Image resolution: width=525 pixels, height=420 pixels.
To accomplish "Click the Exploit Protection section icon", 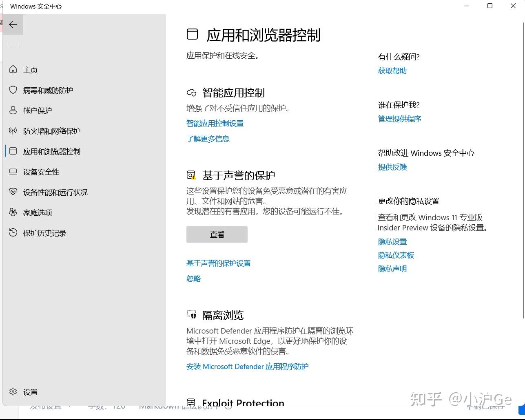I will pos(191,402).
